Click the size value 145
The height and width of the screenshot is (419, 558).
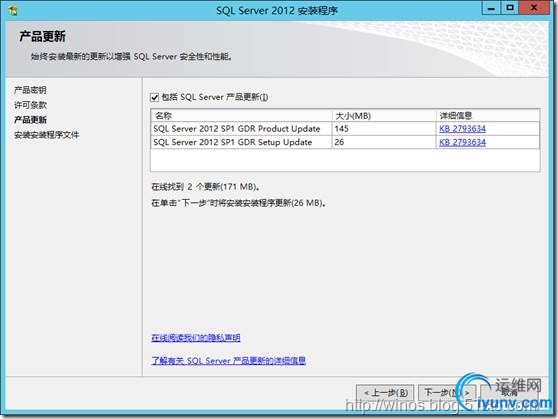click(x=342, y=129)
